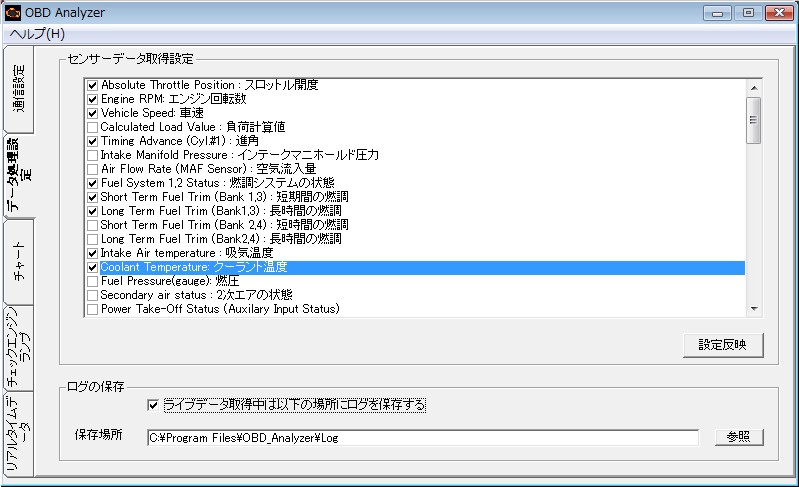Select the Secondary air status row text
Screen dimensions: 799x487
point(197,295)
